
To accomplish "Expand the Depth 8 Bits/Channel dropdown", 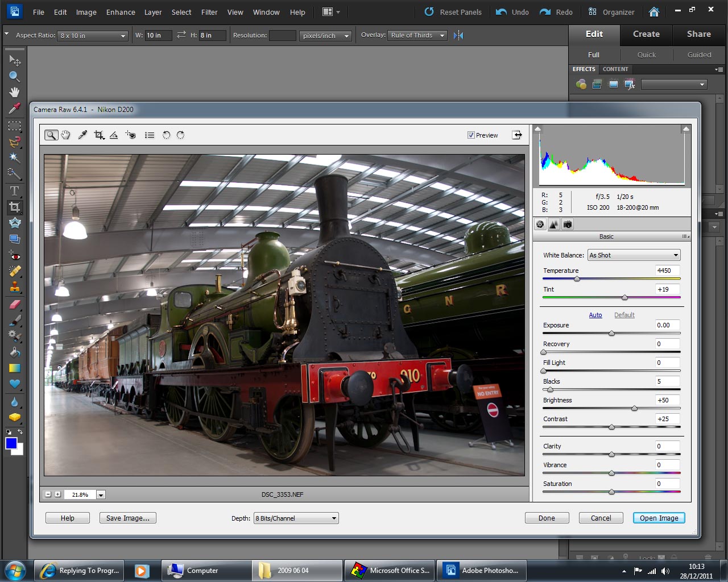I will point(296,518).
